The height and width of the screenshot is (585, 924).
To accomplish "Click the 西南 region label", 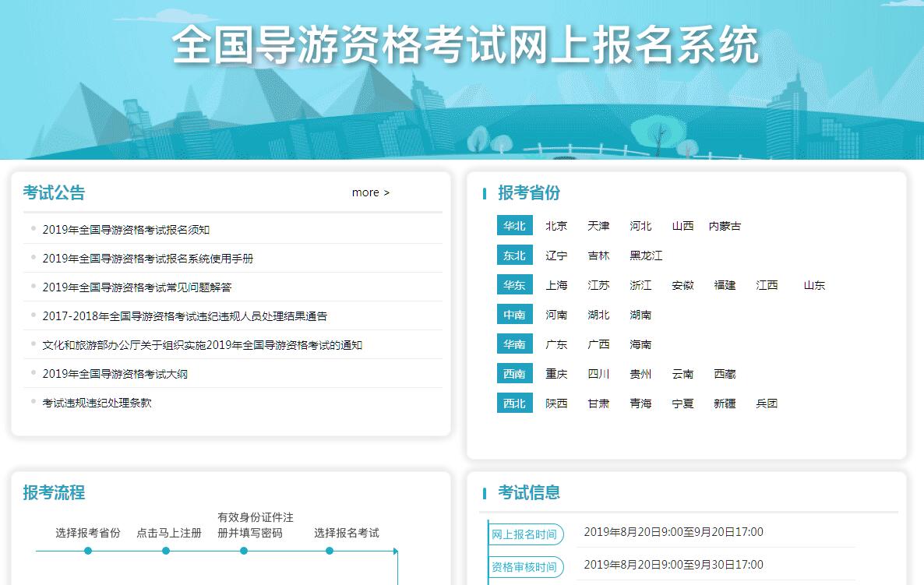I will pos(514,374).
